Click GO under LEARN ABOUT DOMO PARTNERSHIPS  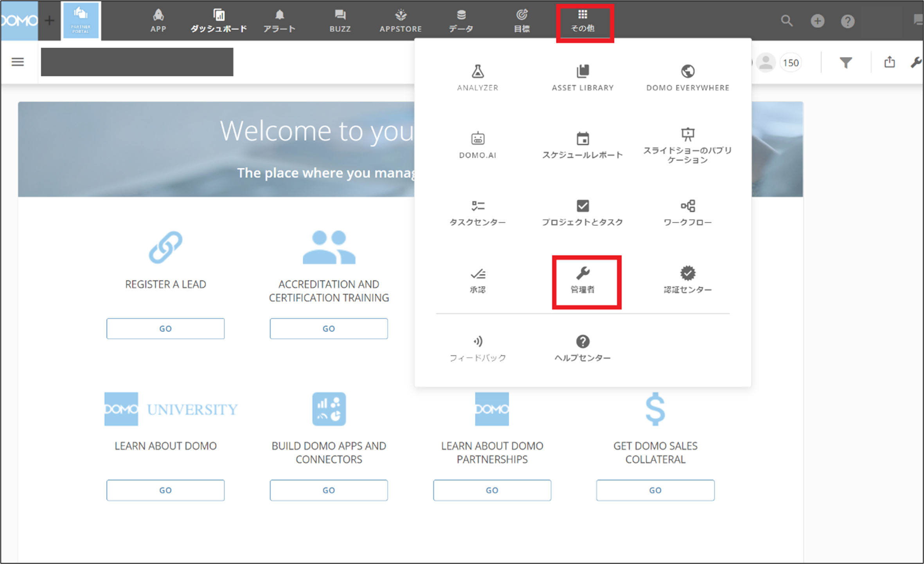[492, 490]
